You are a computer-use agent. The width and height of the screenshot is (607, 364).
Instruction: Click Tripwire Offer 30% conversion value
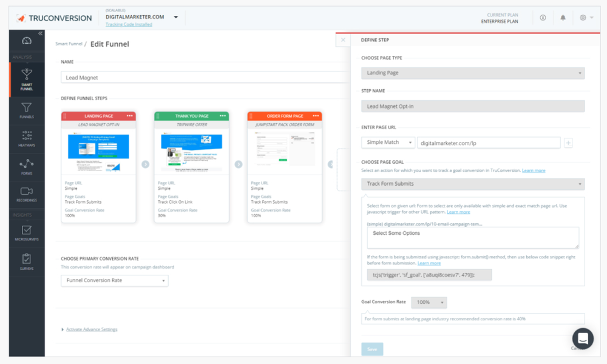click(x=162, y=216)
